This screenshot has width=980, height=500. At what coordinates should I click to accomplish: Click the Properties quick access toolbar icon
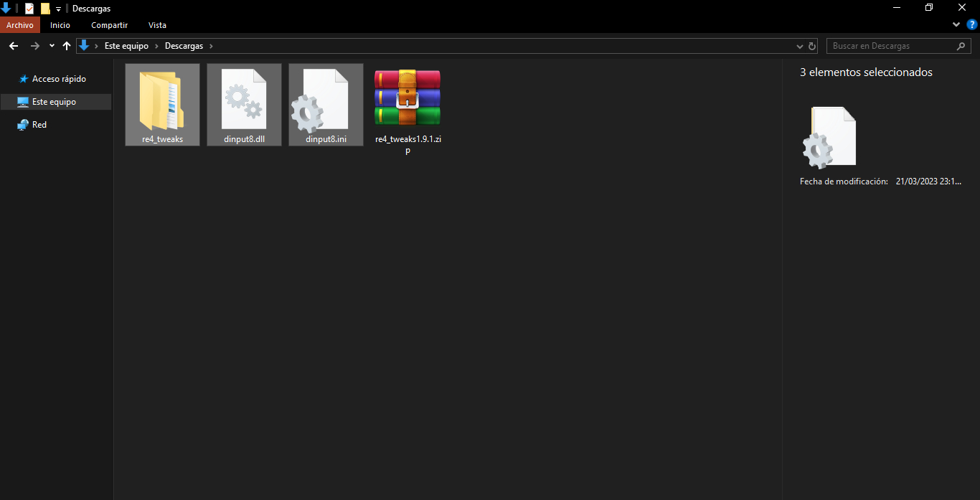pos(29,9)
